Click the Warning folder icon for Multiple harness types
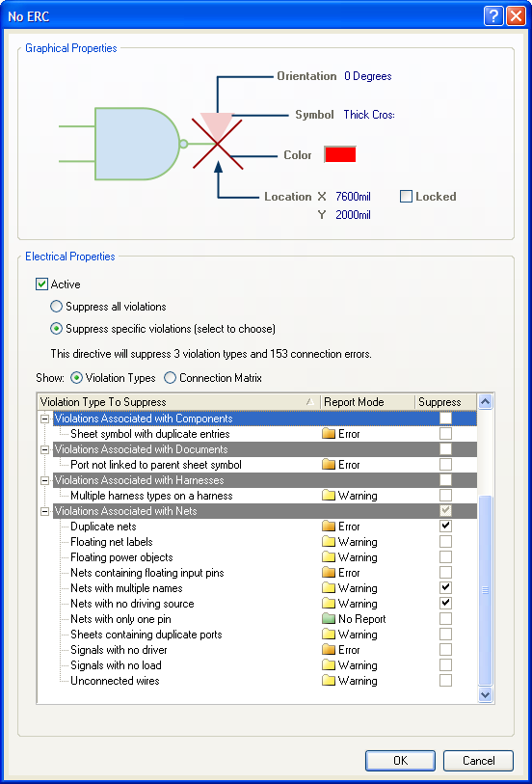Screen dimensions: 532x784 tap(329, 496)
